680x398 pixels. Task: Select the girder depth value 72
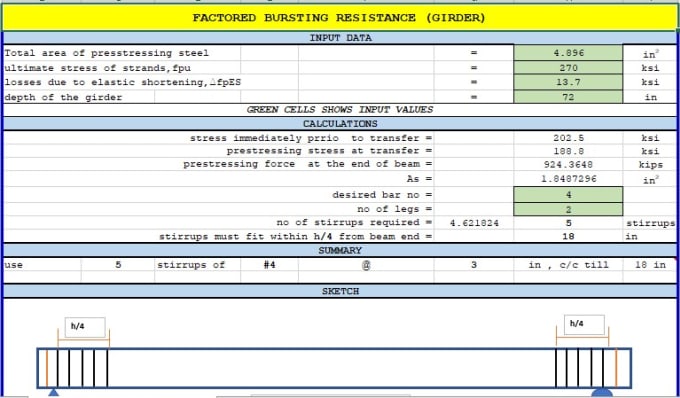click(x=568, y=97)
